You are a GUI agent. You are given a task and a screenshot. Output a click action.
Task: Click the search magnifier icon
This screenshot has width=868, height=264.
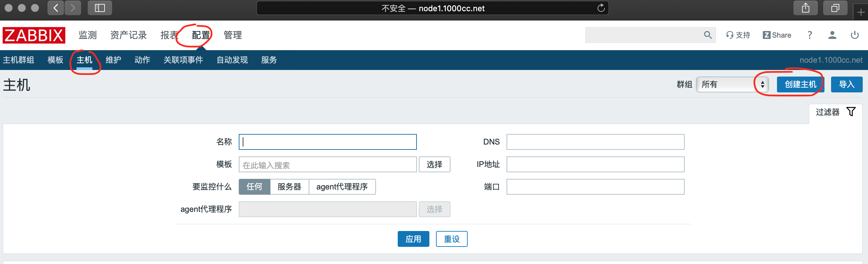click(707, 35)
